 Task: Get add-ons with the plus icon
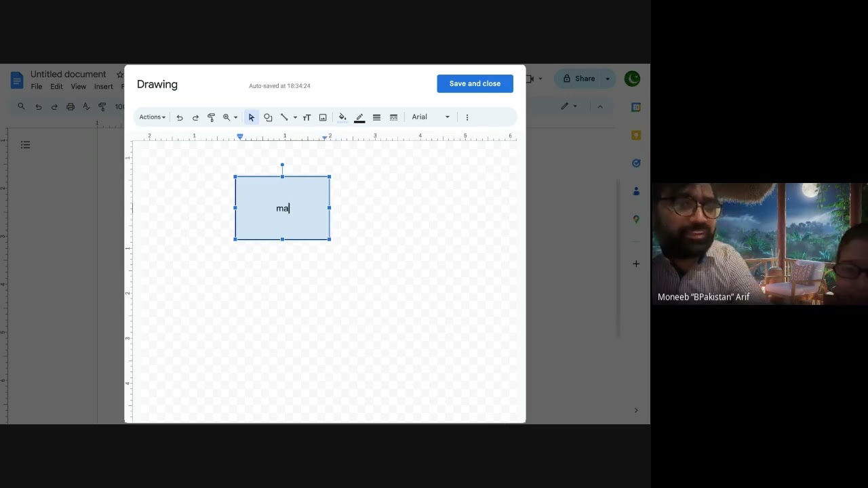point(636,264)
